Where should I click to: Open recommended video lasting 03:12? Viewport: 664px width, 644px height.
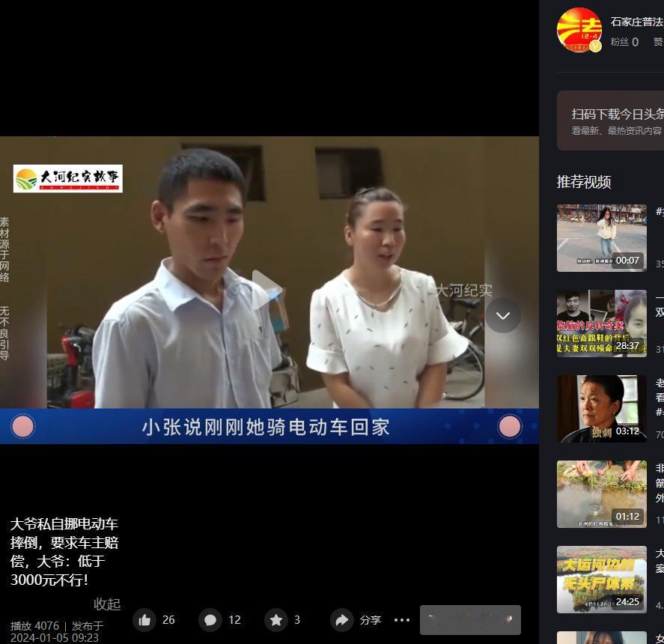click(x=601, y=409)
